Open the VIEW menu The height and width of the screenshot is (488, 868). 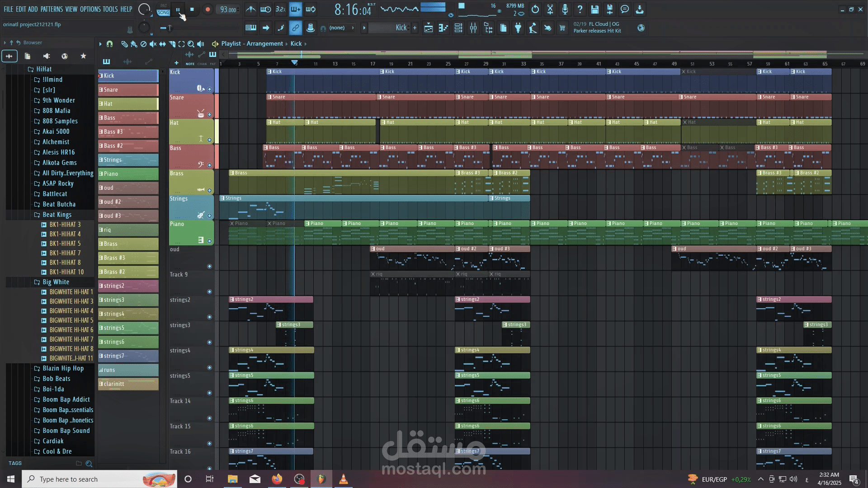tap(71, 9)
